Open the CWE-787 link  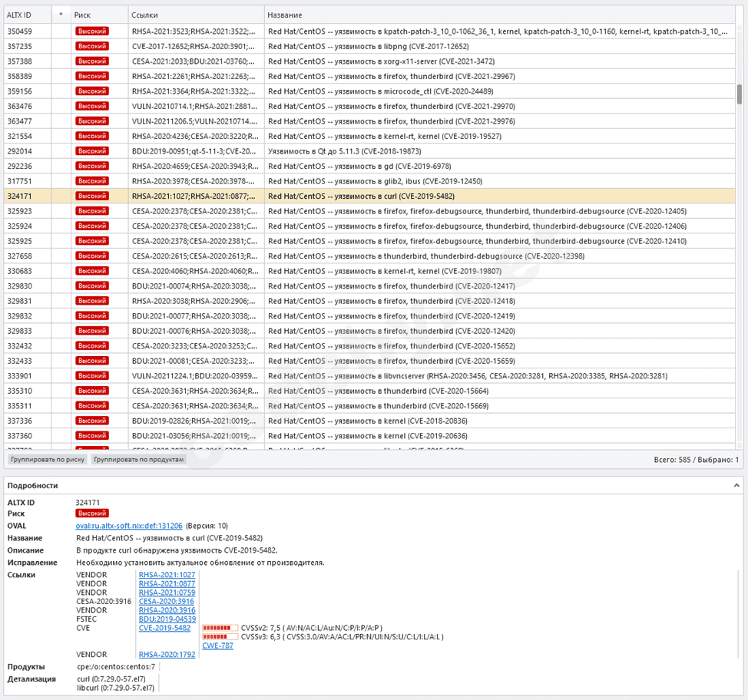point(217,646)
